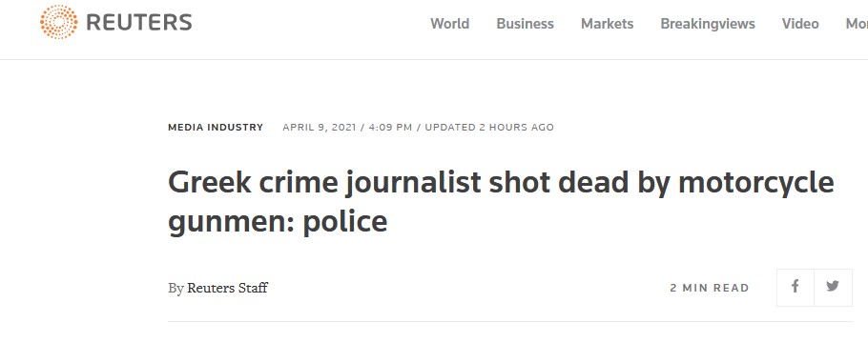Go to the Markets section

click(607, 24)
